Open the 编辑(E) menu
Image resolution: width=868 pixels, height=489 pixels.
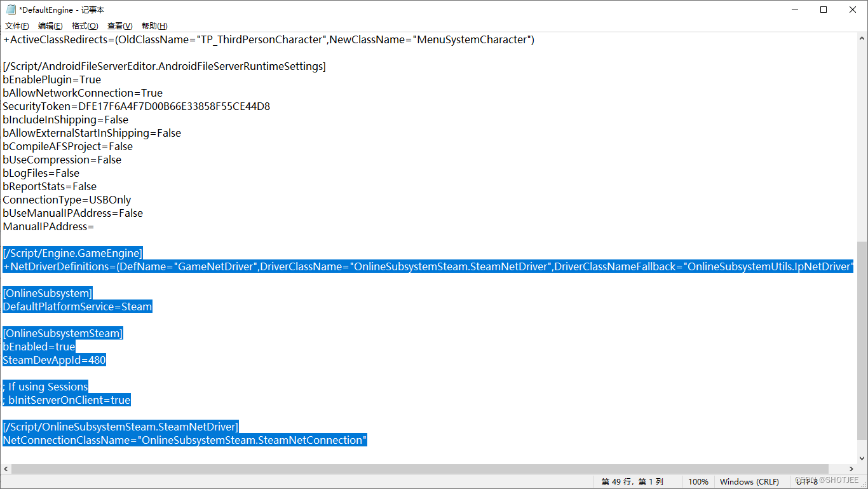tap(50, 25)
